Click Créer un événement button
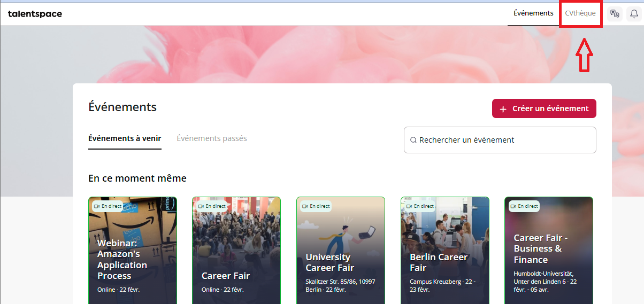 pos(544,108)
